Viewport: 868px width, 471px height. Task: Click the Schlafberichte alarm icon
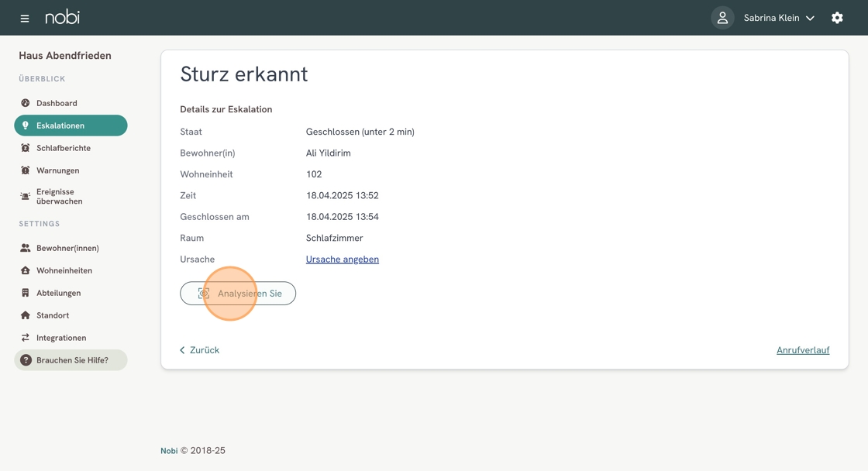click(x=26, y=148)
